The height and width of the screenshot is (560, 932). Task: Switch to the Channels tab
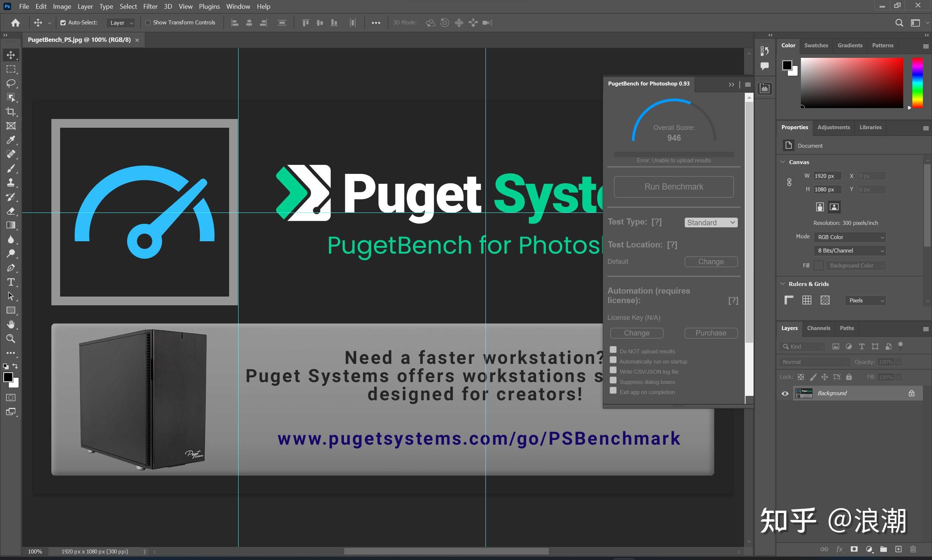(x=818, y=328)
